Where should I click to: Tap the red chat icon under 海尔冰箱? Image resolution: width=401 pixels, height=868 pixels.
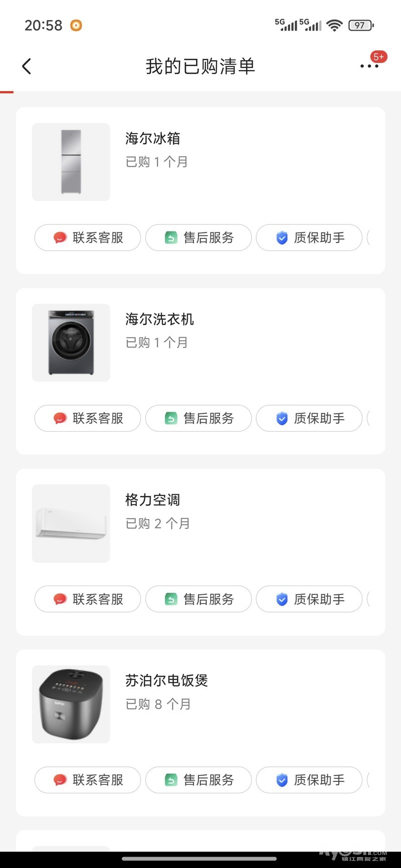(60, 238)
